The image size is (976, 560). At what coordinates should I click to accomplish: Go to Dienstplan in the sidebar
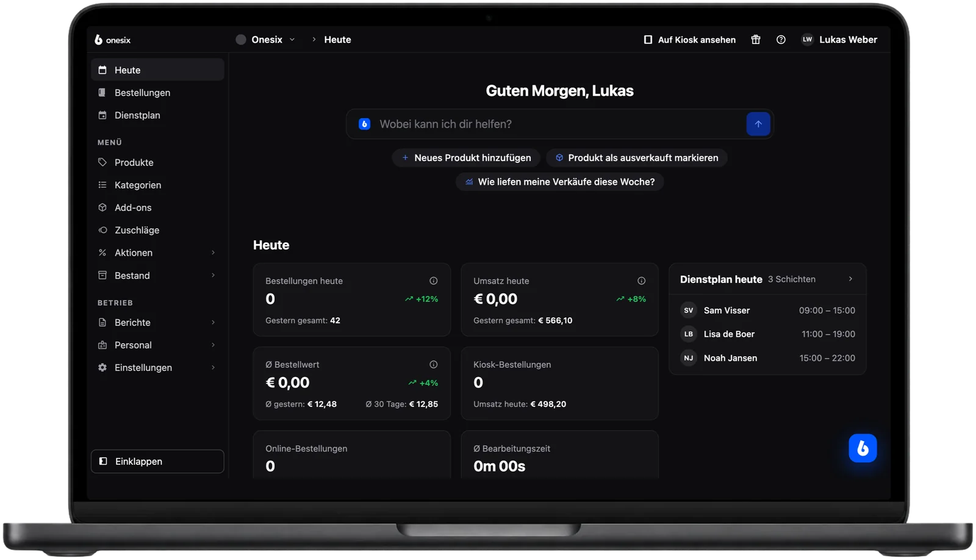[x=157, y=115]
